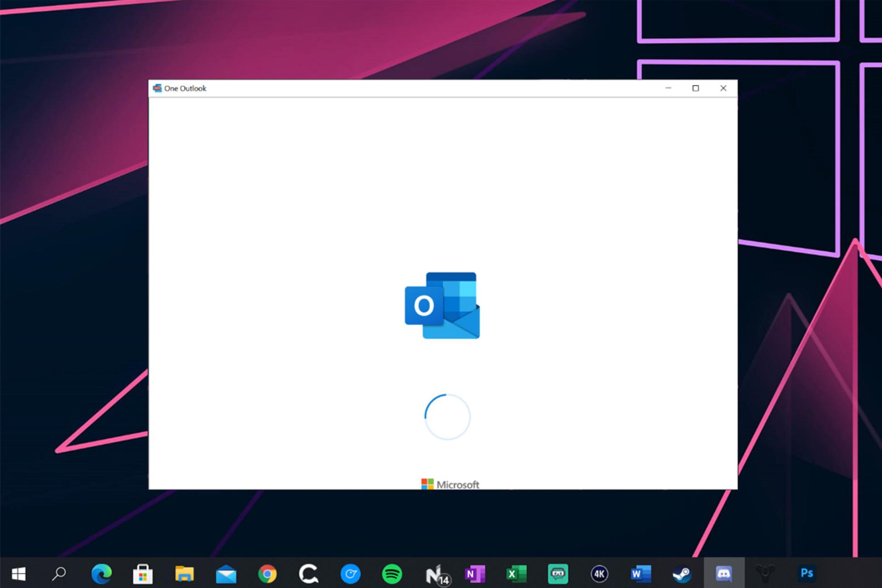Open OneNote from the taskbar
Image resolution: width=882 pixels, height=588 pixels.
click(x=475, y=573)
